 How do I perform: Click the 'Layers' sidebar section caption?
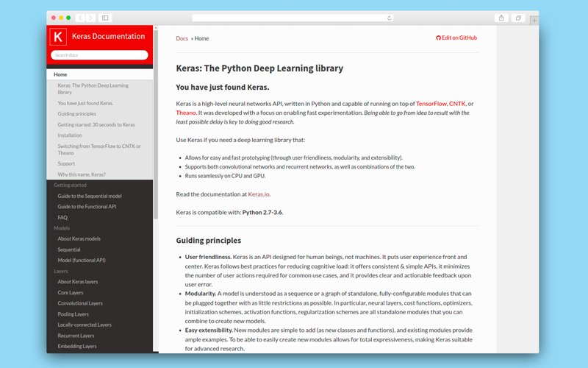(x=60, y=271)
